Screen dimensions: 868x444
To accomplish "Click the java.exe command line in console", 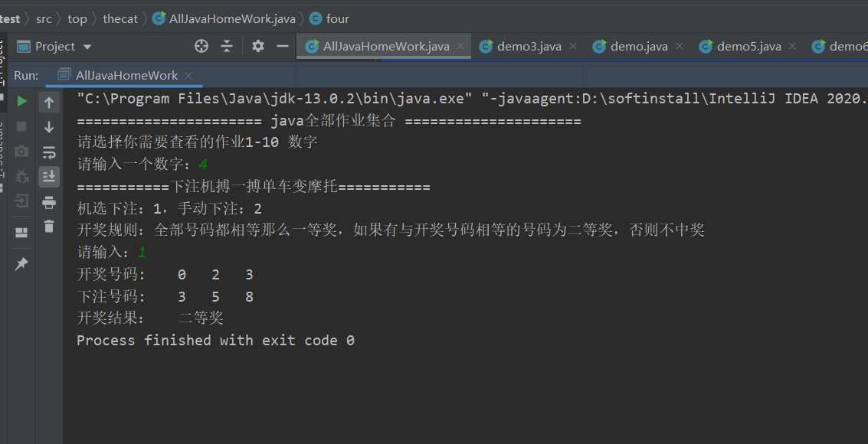I will 472,99.
